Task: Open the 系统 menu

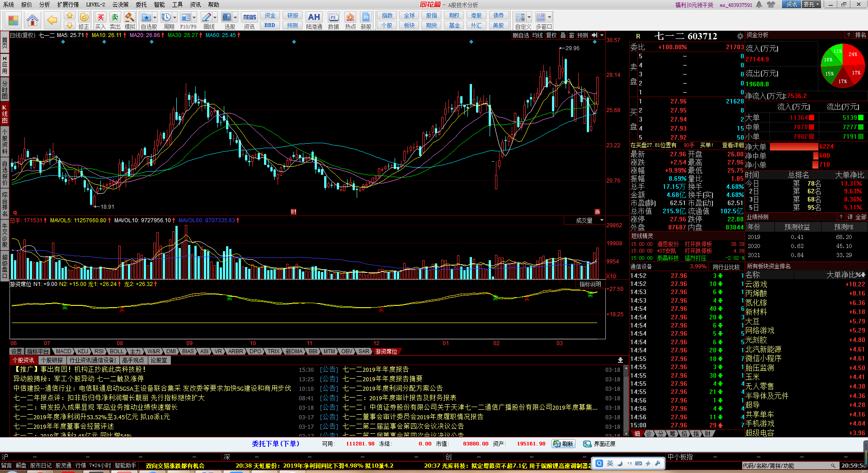Action: coord(9,5)
